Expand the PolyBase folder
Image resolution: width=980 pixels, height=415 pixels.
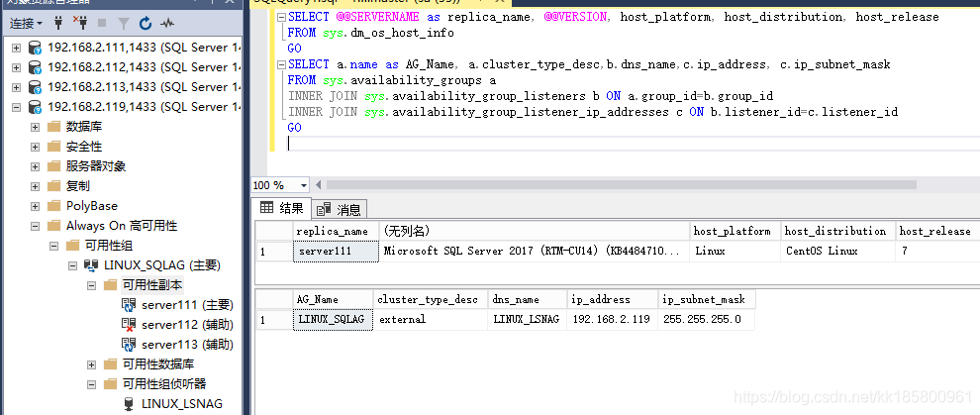36,206
